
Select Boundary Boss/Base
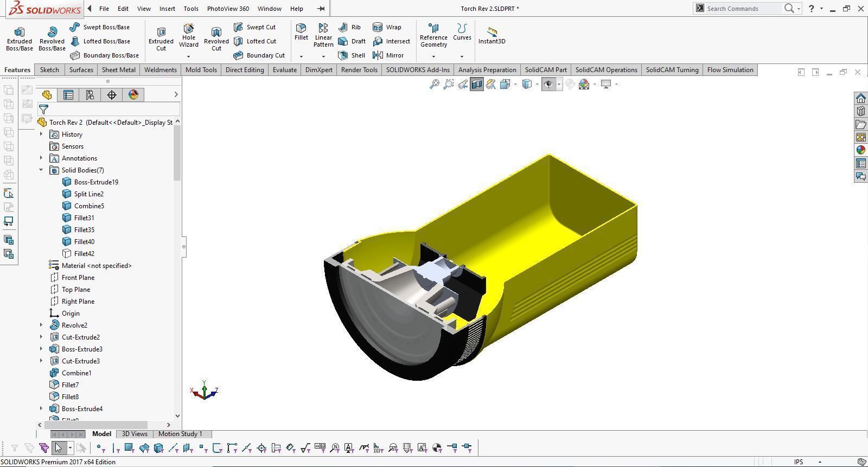104,55
